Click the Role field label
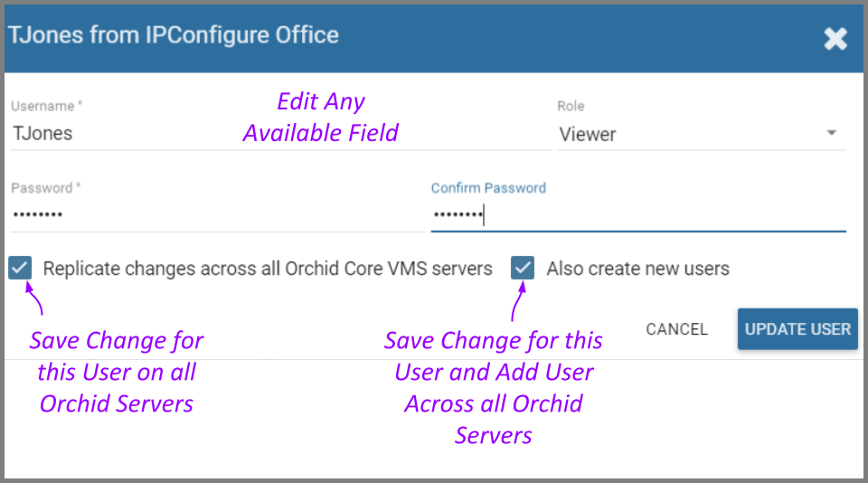868x483 pixels. point(571,106)
